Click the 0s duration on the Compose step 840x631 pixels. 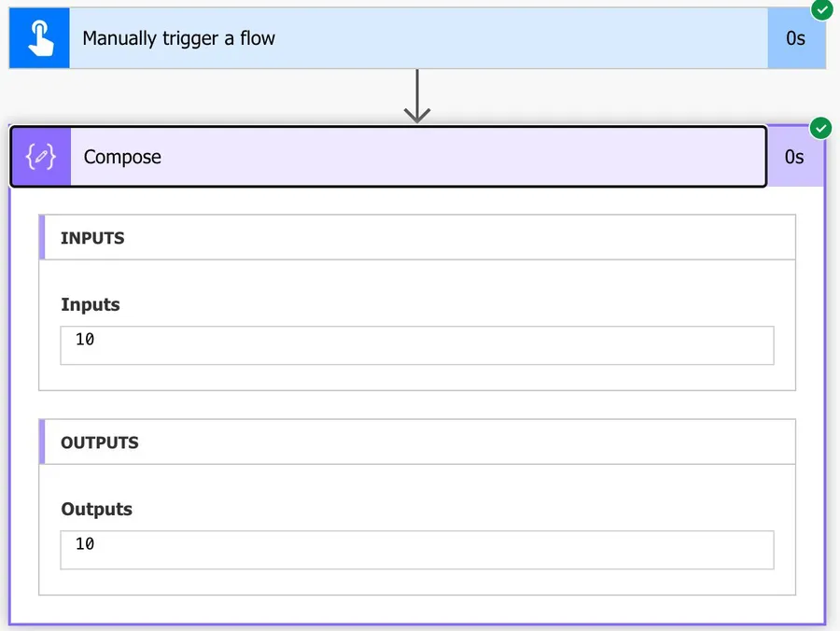click(794, 157)
